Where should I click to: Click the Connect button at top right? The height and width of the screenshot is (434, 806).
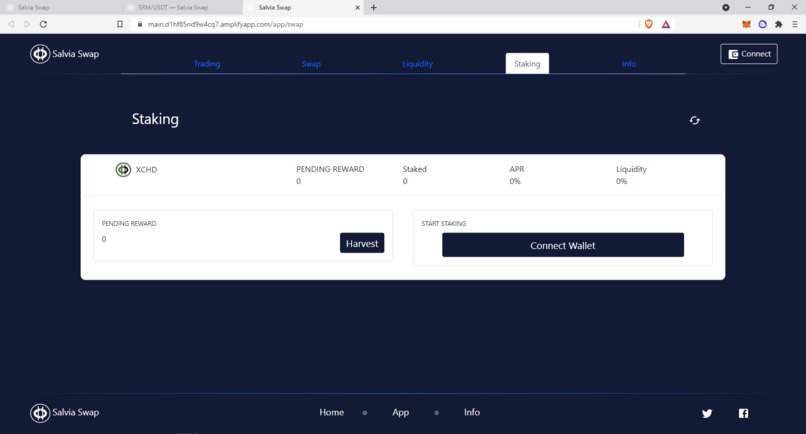coord(749,54)
